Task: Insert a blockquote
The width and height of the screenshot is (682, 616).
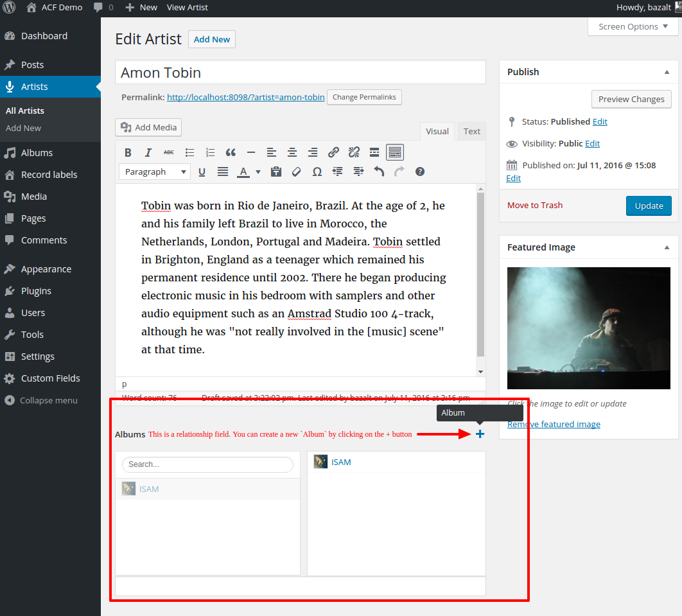Action: pyautogui.click(x=231, y=153)
